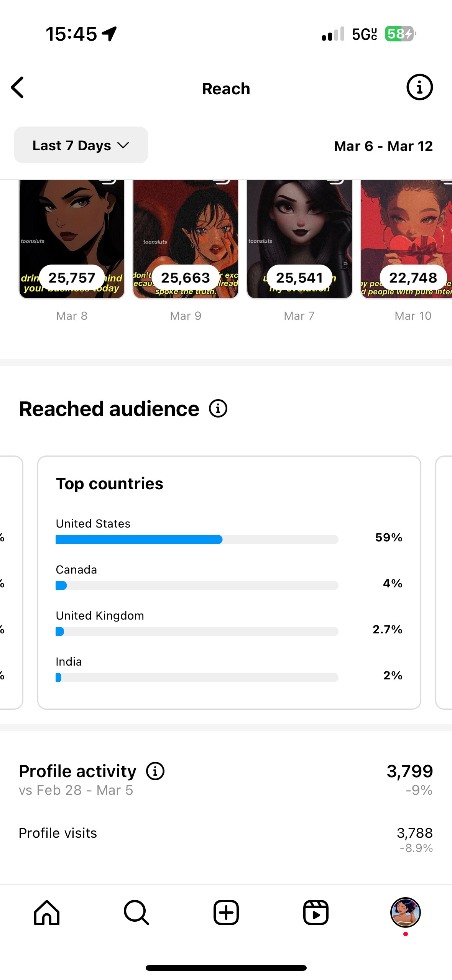
Task: Expand the Last 7 Days dropdown
Action: (x=81, y=145)
